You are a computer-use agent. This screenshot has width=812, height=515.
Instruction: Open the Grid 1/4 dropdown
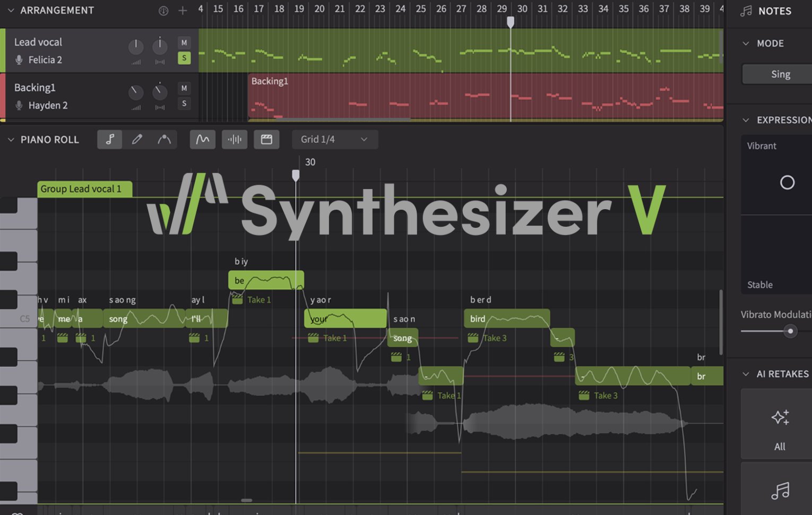click(334, 139)
